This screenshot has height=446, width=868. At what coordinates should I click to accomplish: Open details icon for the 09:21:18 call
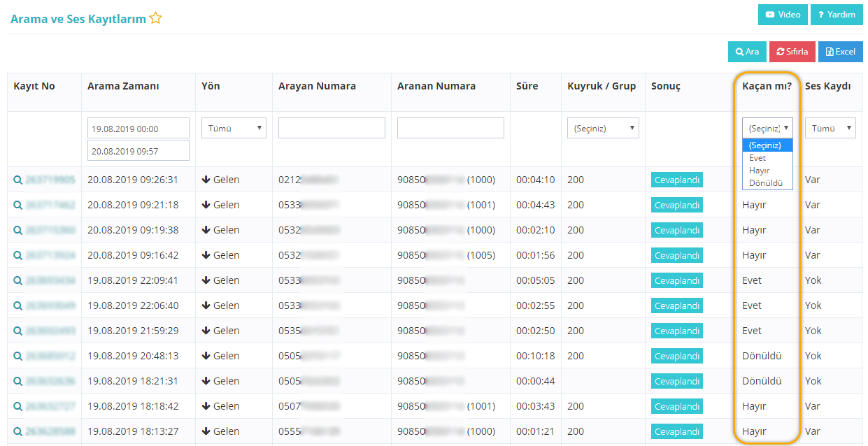(x=17, y=205)
